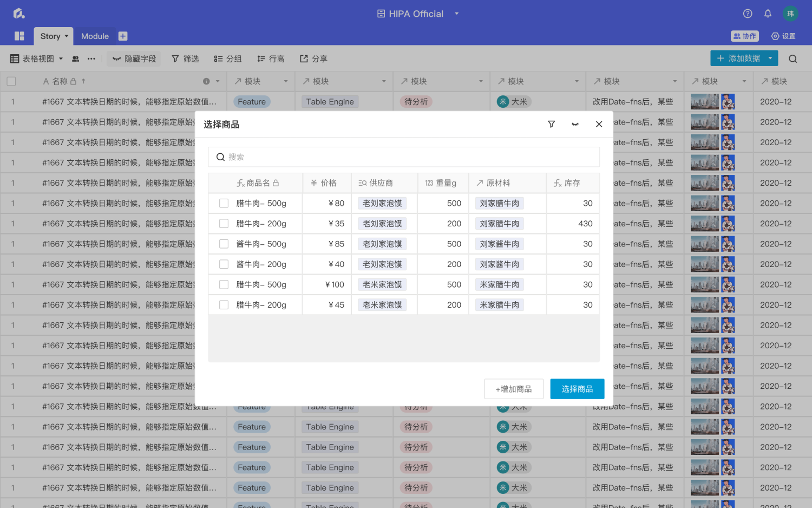This screenshot has width=812, height=508.
Task: Check the 腊牛肉– 200g row at ¥45
Action: tap(224, 305)
